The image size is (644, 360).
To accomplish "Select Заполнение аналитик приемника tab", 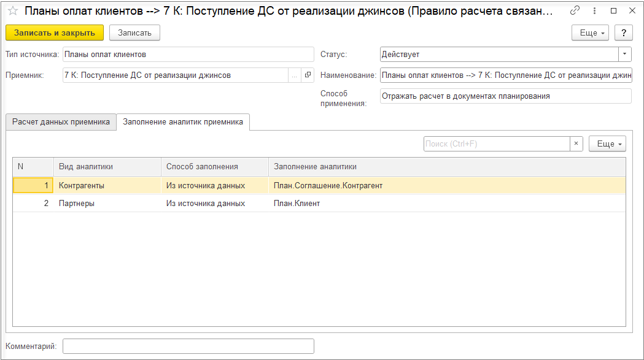I will [183, 122].
